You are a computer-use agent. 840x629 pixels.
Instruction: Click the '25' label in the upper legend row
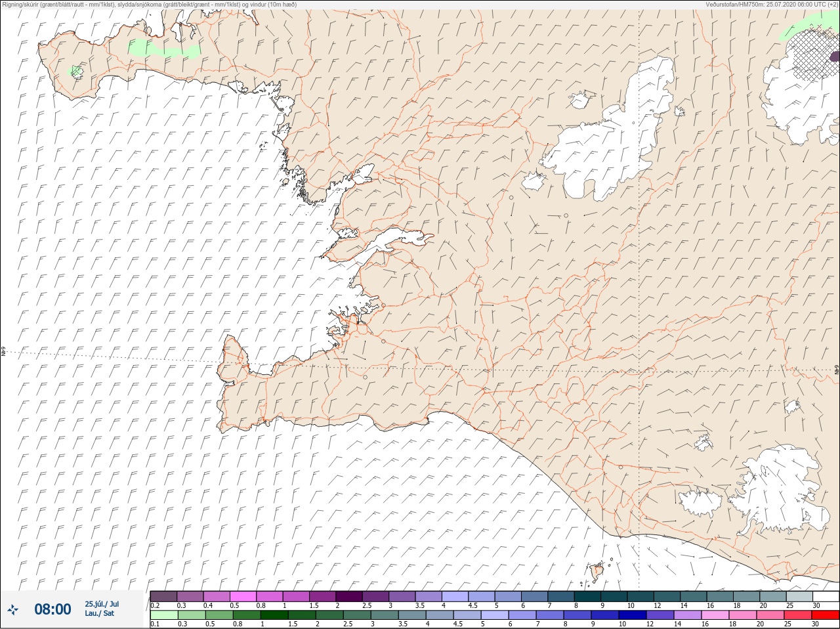tap(789, 605)
